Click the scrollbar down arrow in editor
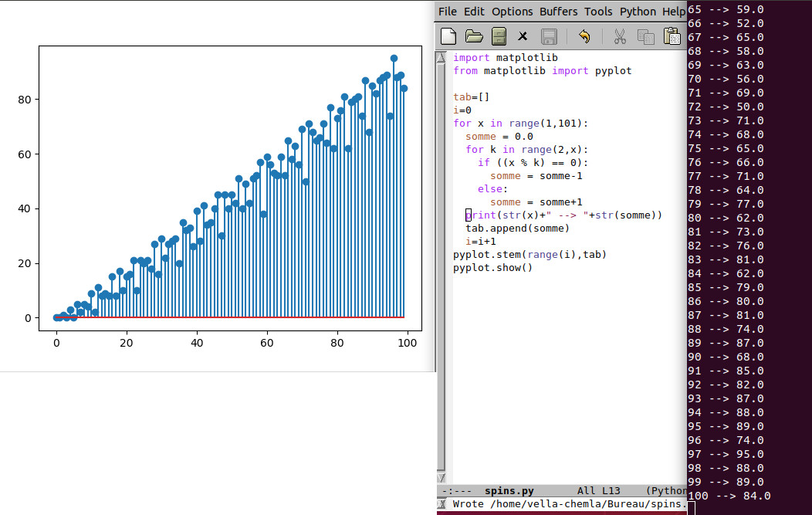Viewport: 812px width, 515px height. tap(441, 478)
